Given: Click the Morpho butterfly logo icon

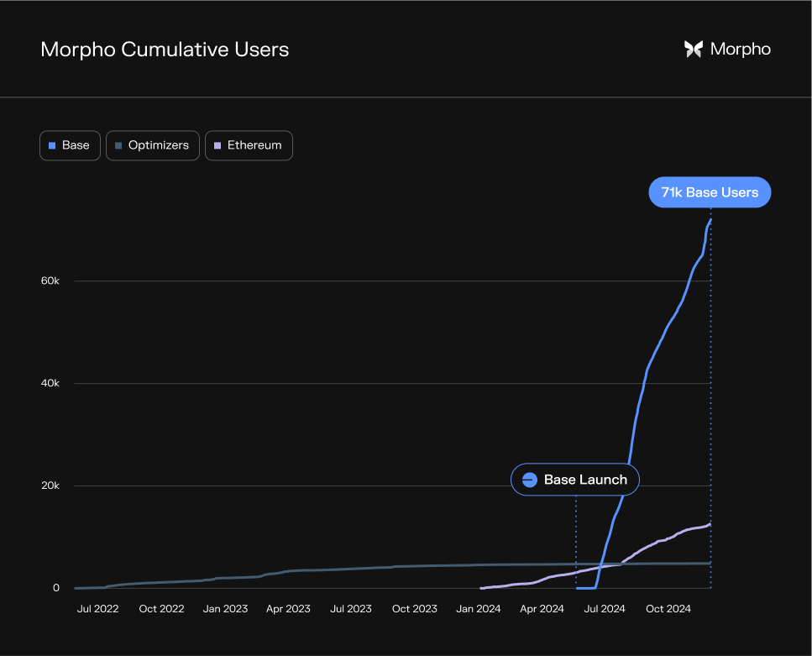Looking at the screenshot, I should pos(694,50).
